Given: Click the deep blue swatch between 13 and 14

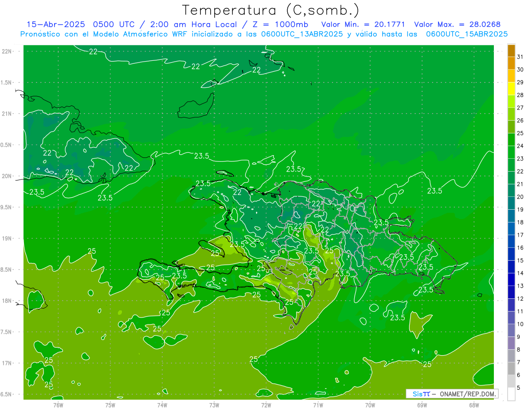Looking at the screenshot, I should tap(512, 279).
